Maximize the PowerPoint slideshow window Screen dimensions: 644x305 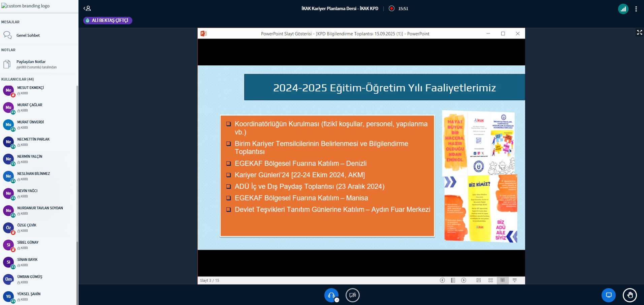tap(503, 33)
